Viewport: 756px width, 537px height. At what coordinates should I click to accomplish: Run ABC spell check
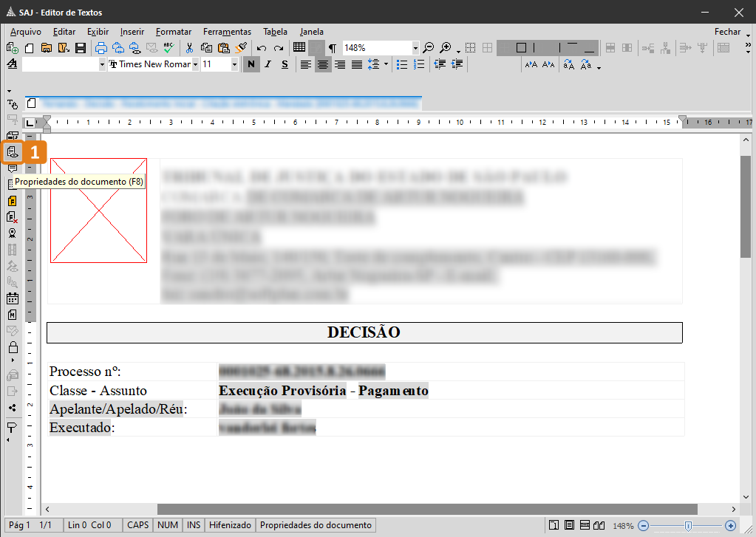pyautogui.click(x=168, y=48)
